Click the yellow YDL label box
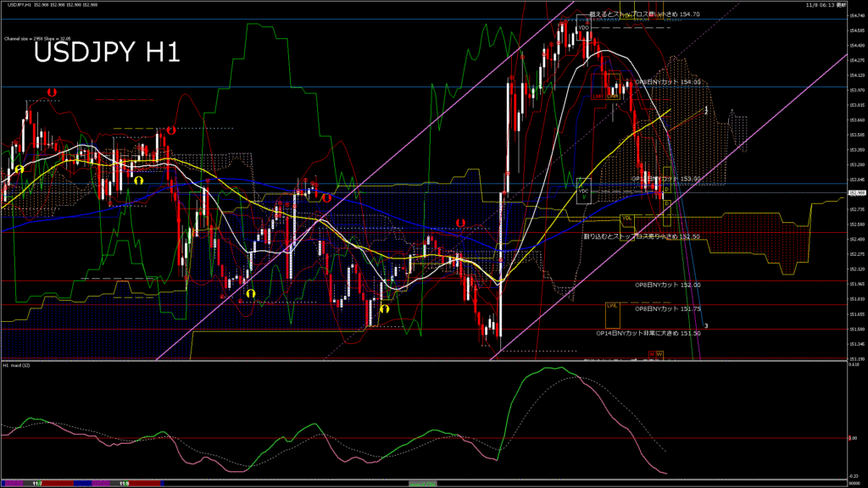The image size is (868, 488). pyautogui.click(x=626, y=218)
